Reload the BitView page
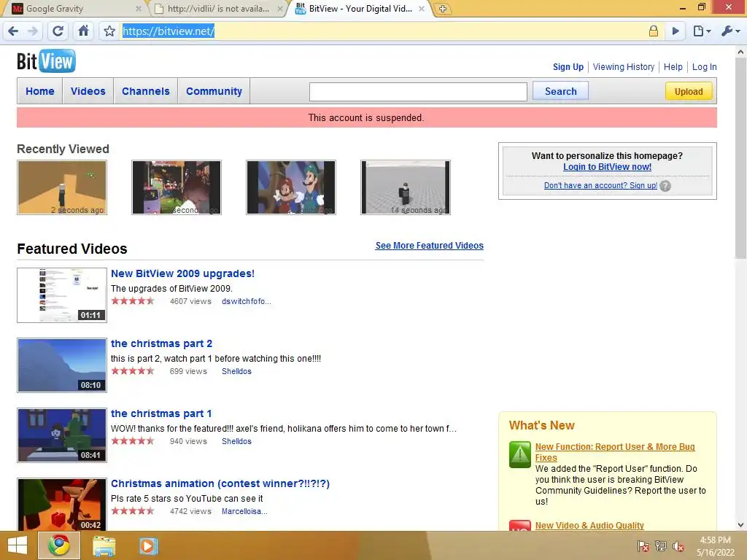 pos(58,31)
